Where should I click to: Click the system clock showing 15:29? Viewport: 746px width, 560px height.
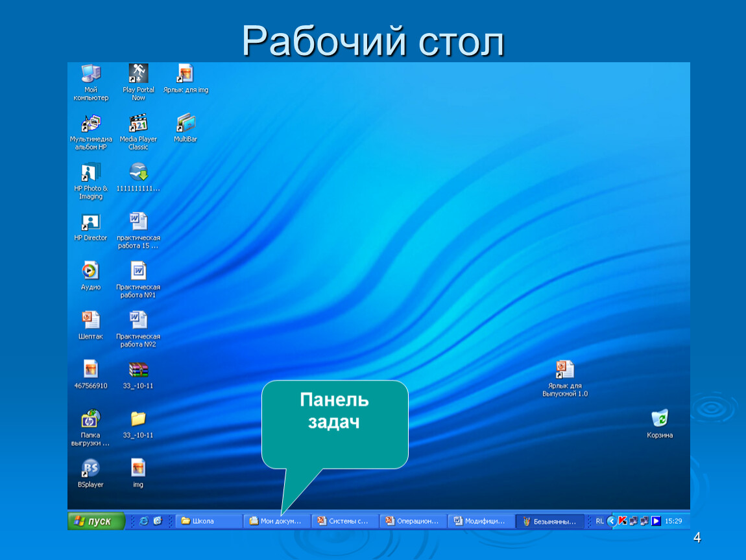(673, 521)
